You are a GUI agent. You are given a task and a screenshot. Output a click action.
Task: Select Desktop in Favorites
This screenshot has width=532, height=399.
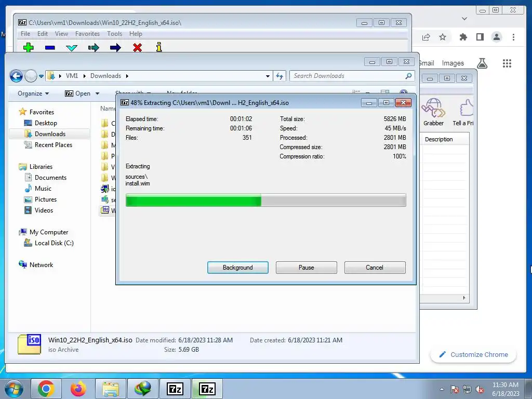pyautogui.click(x=46, y=123)
